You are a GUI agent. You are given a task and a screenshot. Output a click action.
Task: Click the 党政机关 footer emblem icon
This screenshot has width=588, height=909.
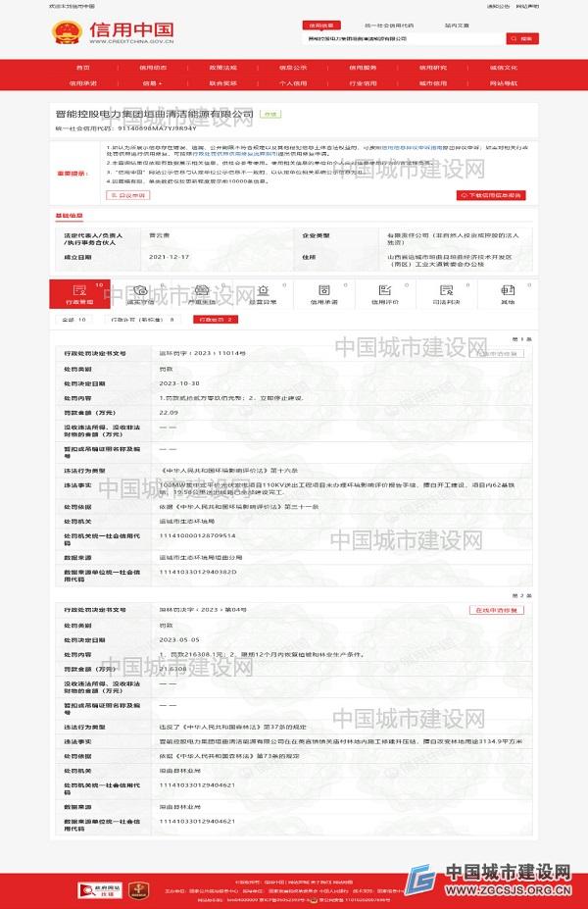point(138,889)
